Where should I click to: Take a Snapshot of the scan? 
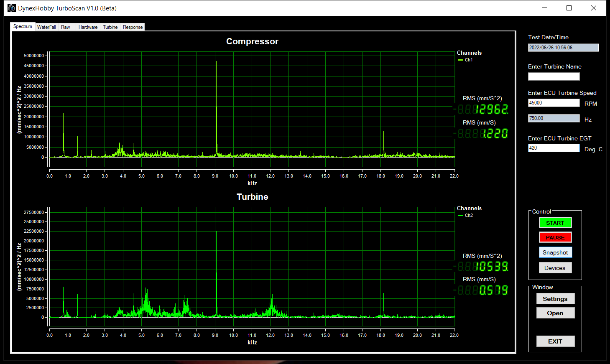click(x=555, y=252)
